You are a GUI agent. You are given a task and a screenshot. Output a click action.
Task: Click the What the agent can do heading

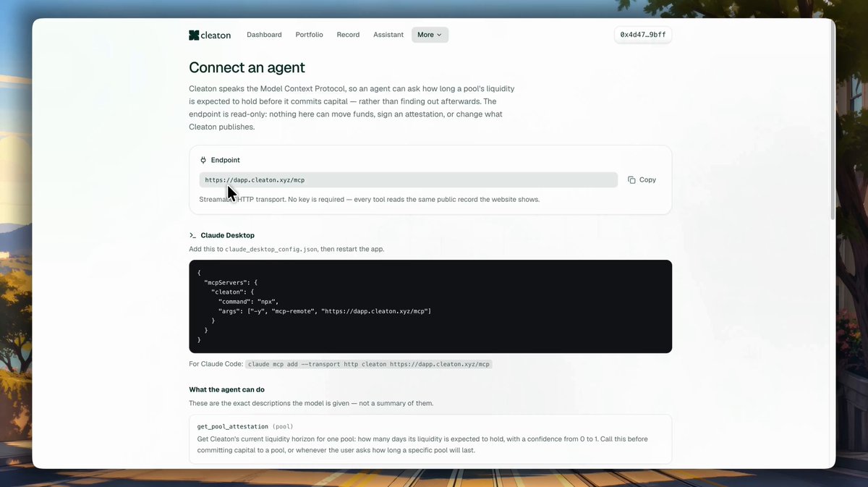pyautogui.click(x=226, y=389)
